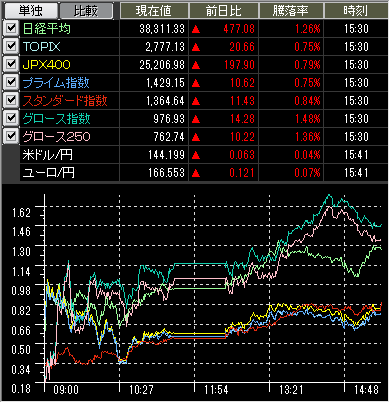Image resolution: width=390 pixels, height=403 pixels.
Task: Uncheck the 日経平均 checkbox
Action: tap(11, 28)
